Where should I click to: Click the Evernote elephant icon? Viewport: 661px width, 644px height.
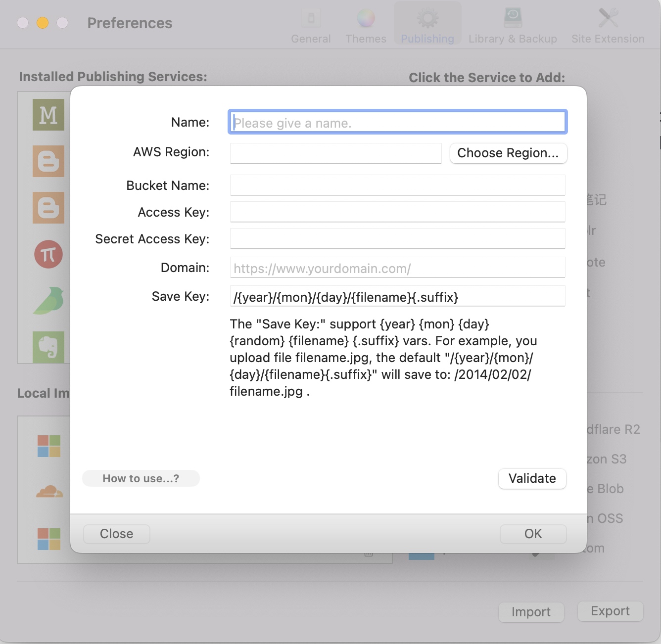pos(48,347)
